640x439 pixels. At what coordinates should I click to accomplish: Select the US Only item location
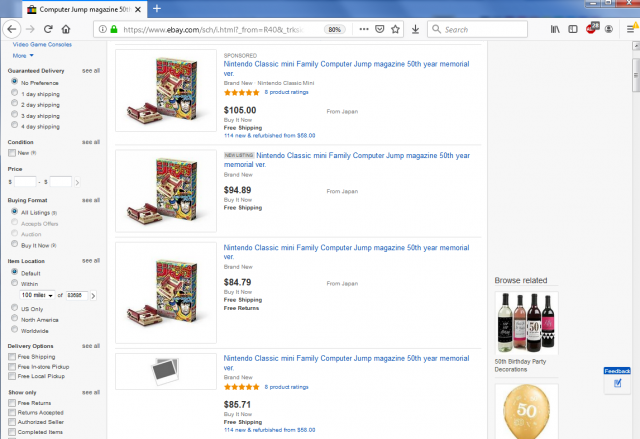(14, 308)
